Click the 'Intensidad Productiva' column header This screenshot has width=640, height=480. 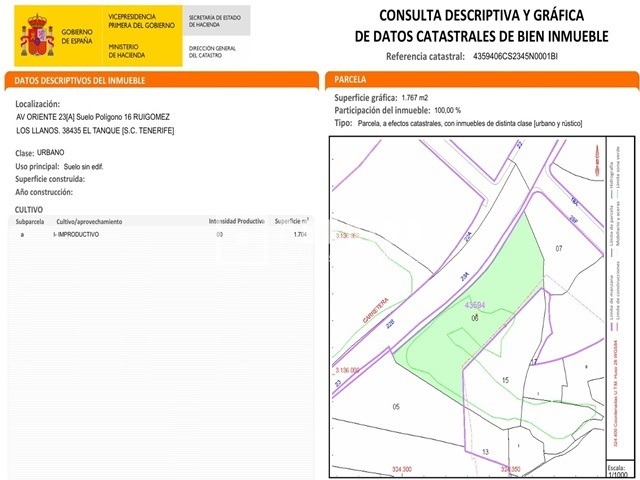coord(237,221)
